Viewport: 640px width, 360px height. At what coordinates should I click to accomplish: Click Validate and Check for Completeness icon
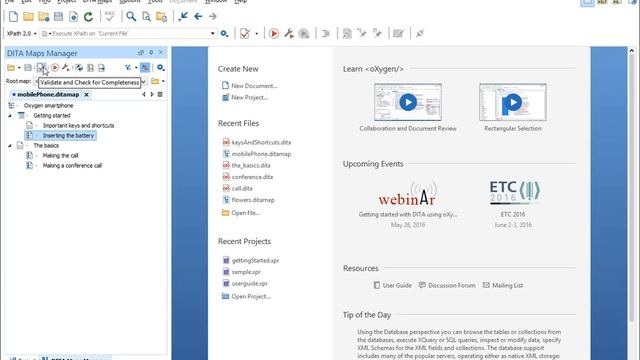[x=41, y=68]
